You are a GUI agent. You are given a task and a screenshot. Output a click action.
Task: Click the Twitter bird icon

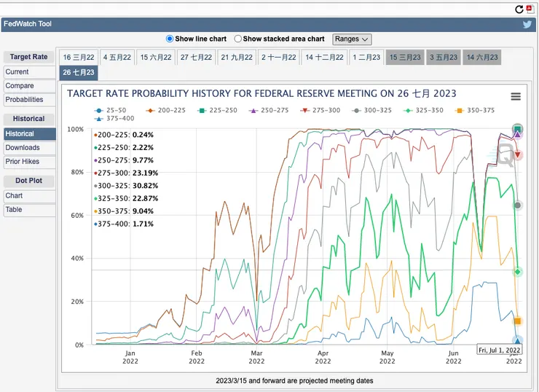[x=527, y=25]
